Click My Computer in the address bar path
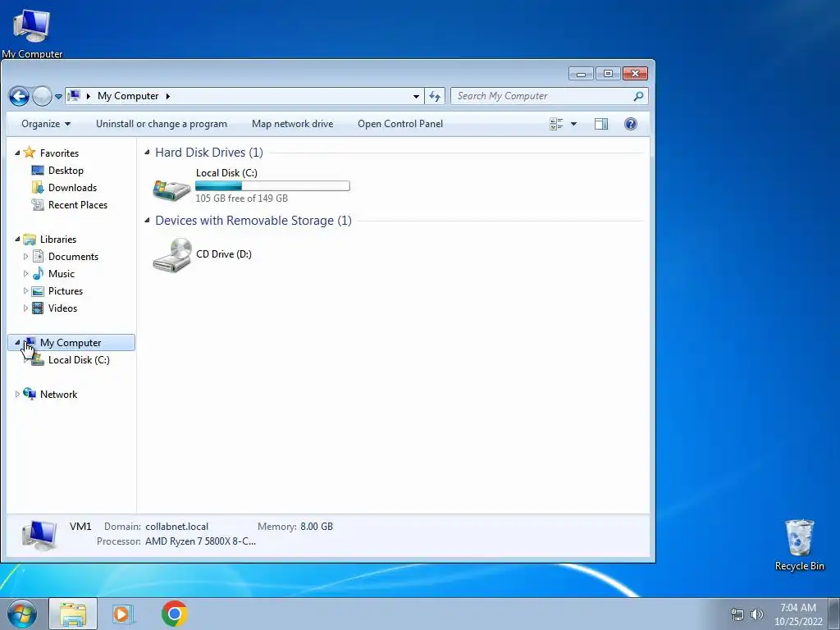The image size is (840, 630). click(128, 96)
